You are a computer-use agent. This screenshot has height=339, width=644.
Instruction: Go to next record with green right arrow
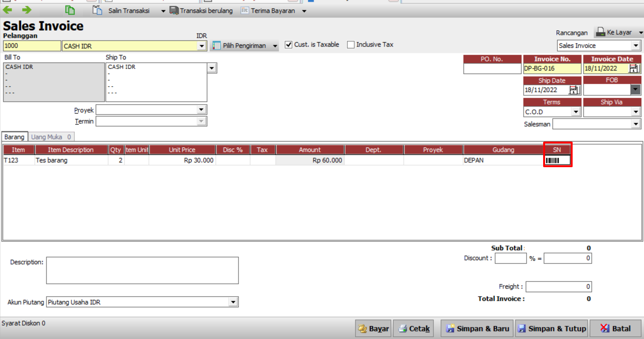click(x=26, y=10)
